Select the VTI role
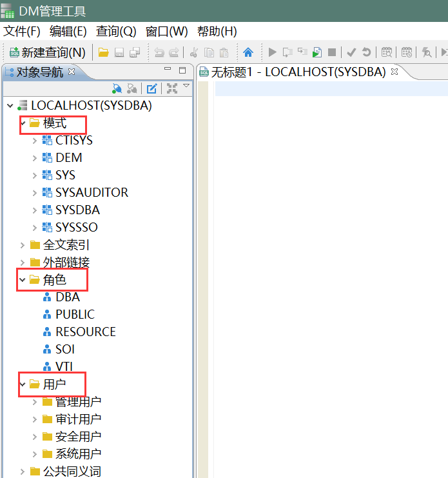 57,366
